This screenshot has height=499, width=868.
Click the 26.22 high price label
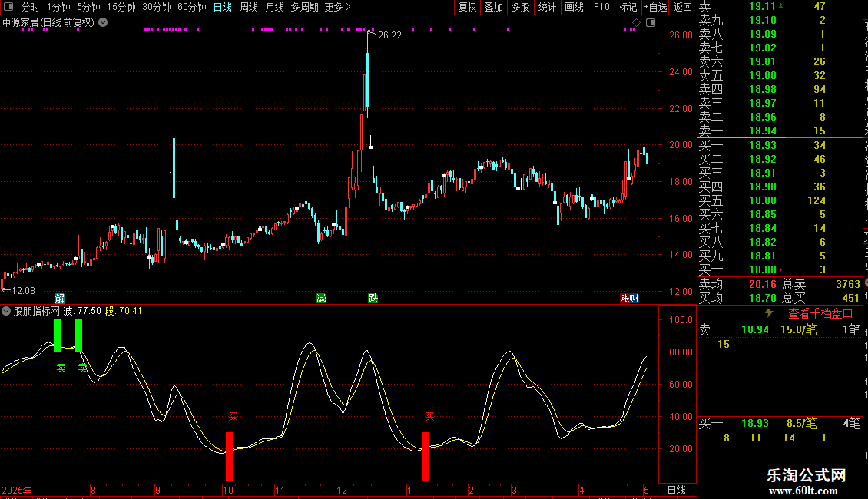pyautogui.click(x=389, y=35)
